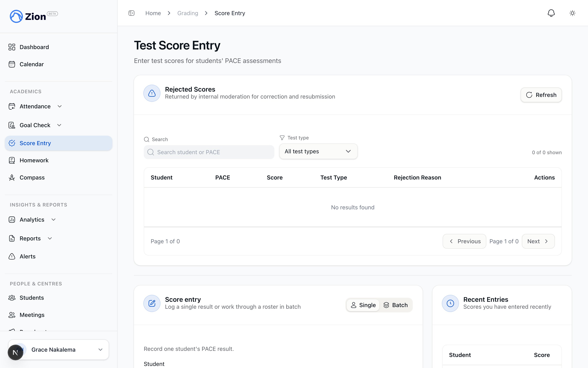Click the PACE column header

tap(223, 178)
